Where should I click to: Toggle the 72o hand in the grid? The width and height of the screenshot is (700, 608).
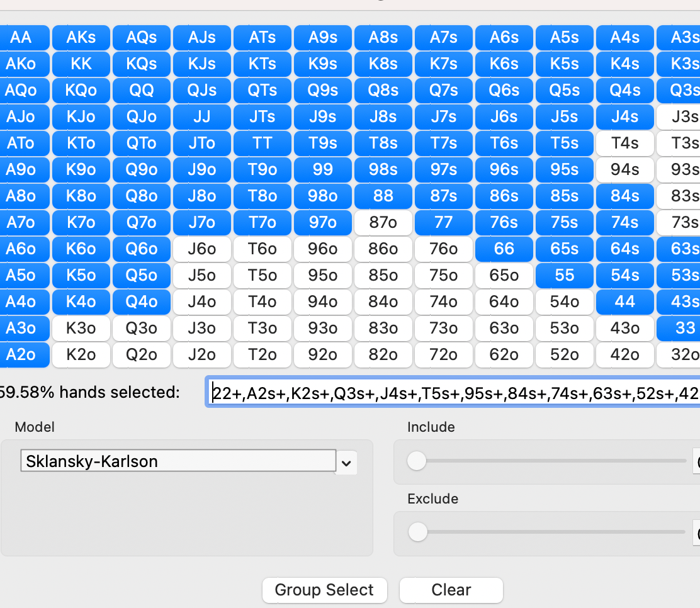(443, 355)
